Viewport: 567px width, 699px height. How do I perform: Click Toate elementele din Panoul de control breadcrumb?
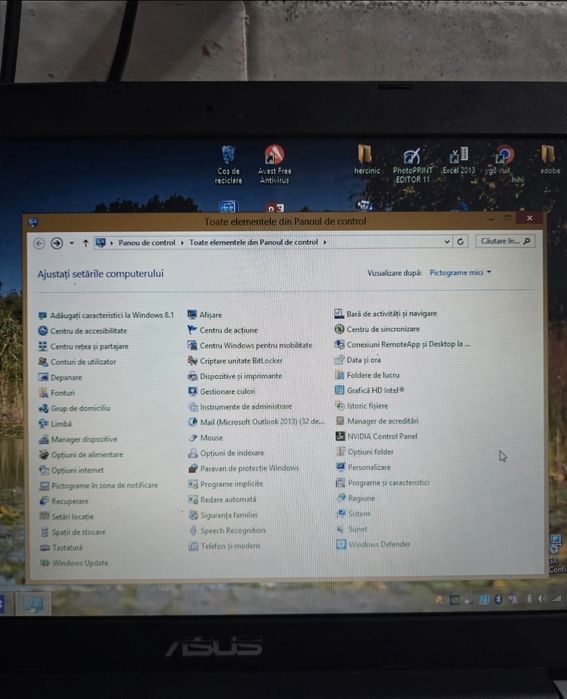[254, 242]
